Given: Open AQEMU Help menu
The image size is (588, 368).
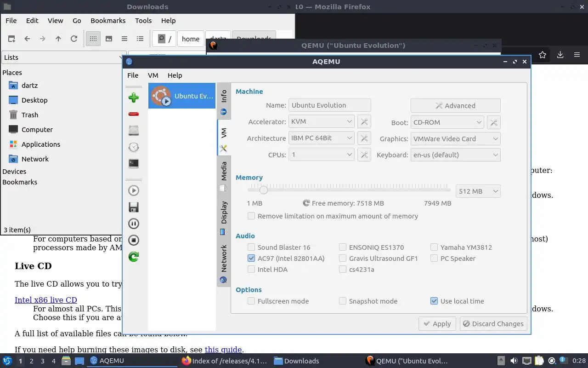Looking at the screenshot, I should pos(175,75).
